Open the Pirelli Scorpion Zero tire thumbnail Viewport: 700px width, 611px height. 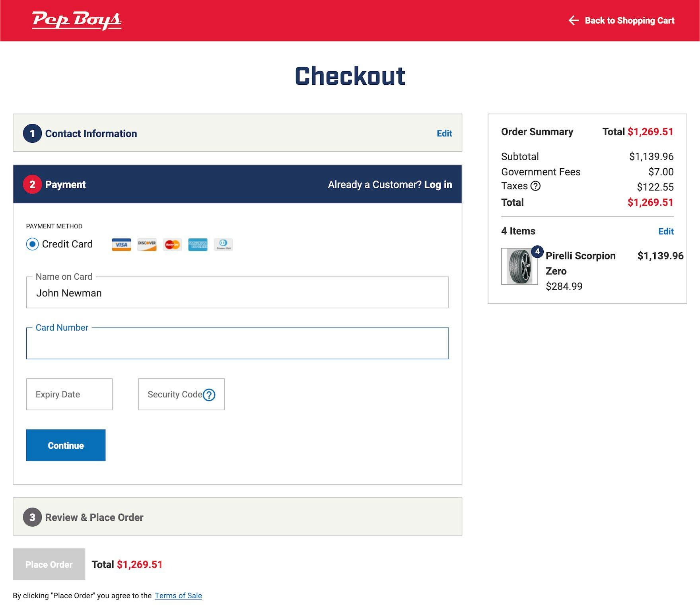[519, 266]
